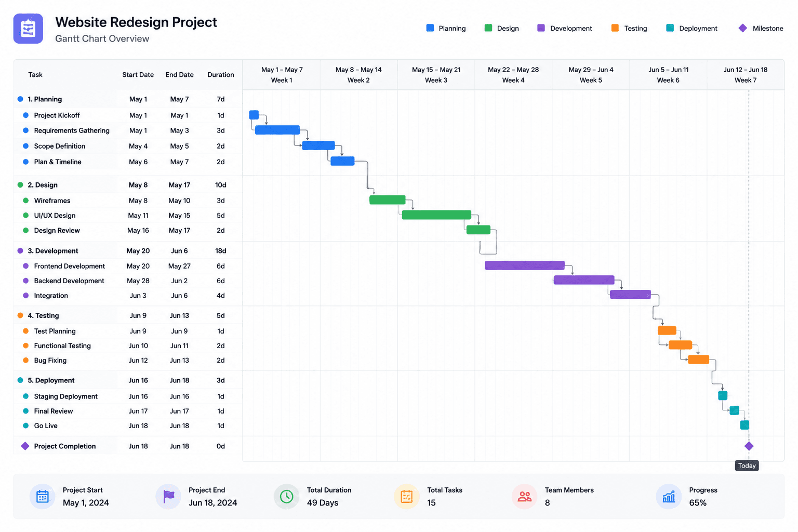
Task: Select the Testing legend color swatch
Action: pos(615,28)
